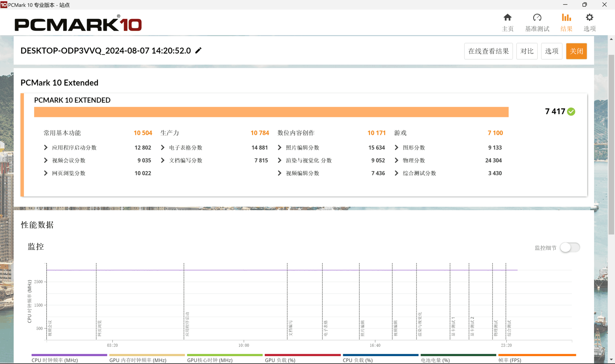This screenshot has height=364, width=615.
Task: Click the PCMark 10 app icon in title bar
Action: pos(4,5)
